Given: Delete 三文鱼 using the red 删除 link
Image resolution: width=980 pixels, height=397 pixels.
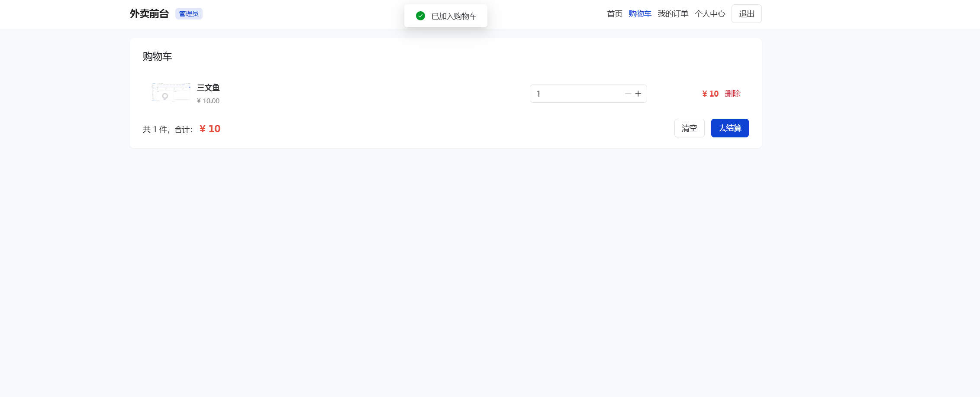Looking at the screenshot, I should [x=732, y=94].
